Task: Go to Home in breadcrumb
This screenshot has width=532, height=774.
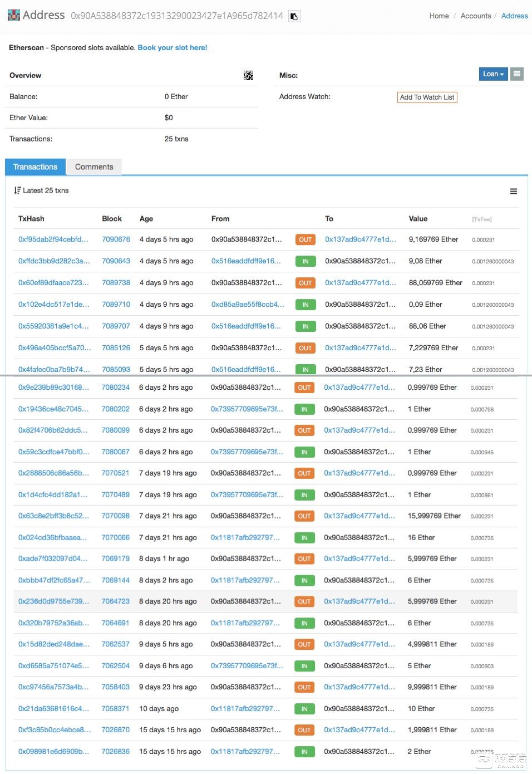Action: pyautogui.click(x=439, y=16)
